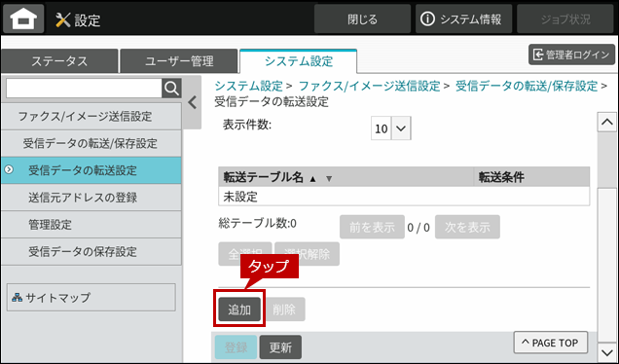Click ファクス/イメージ送信設定 breadcrumb link
Screen dimensions: 619x364
(x=369, y=86)
